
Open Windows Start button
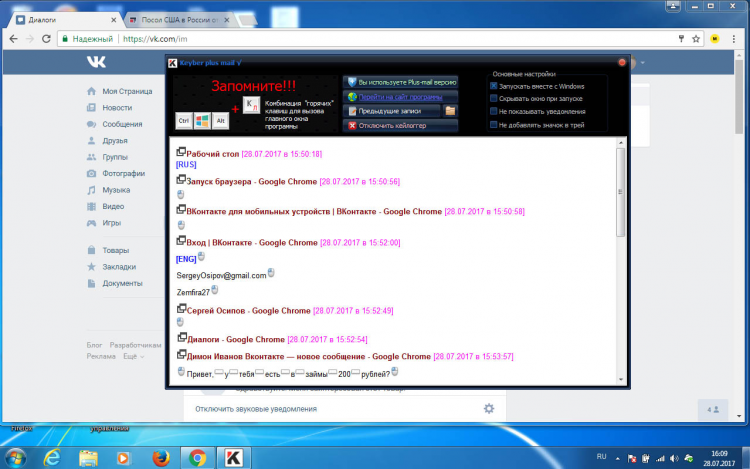15,458
